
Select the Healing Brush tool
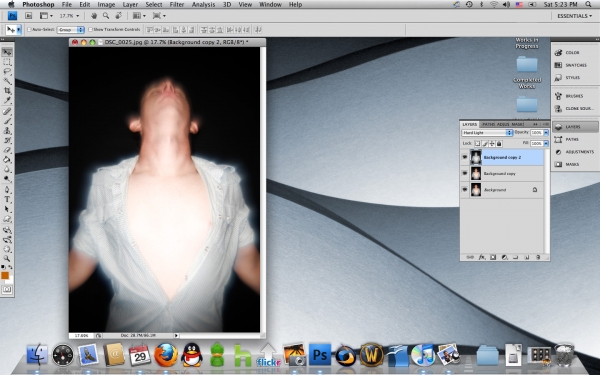click(x=7, y=111)
